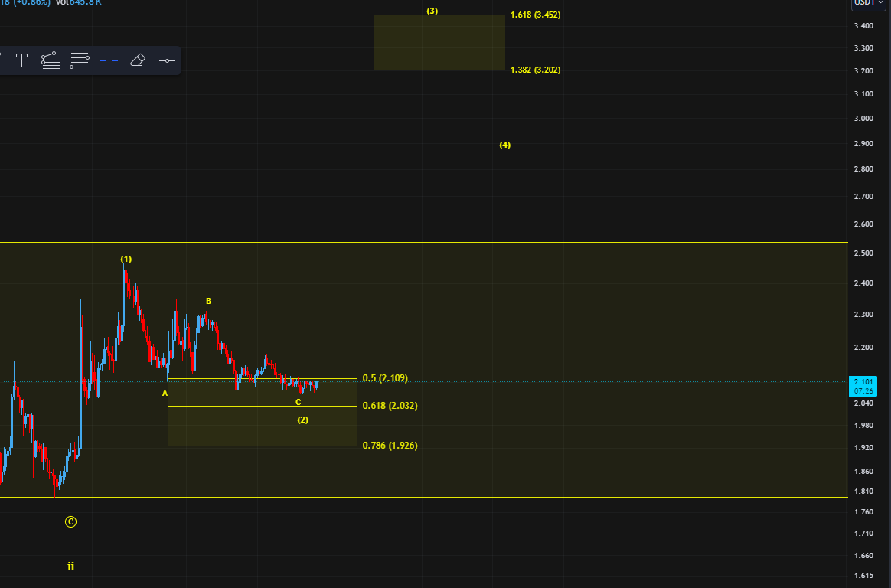891x588 pixels.
Task: Click the 1.810 price axis label
Action: click(x=863, y=492)
